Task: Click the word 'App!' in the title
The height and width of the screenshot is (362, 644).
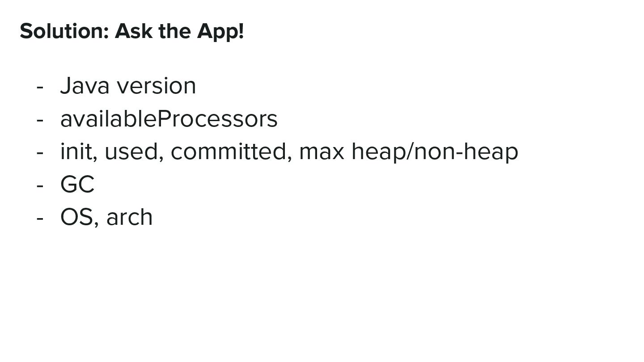Action: click(220, 31)
